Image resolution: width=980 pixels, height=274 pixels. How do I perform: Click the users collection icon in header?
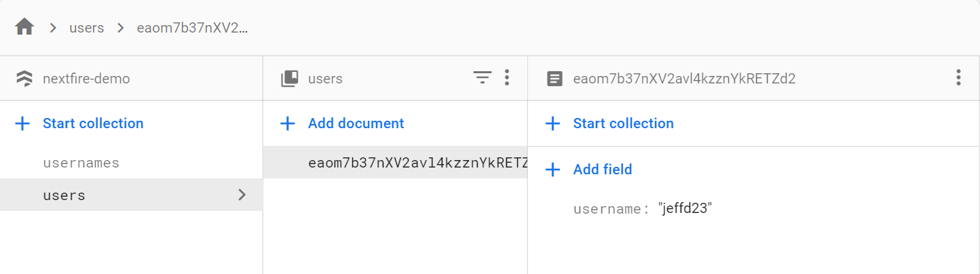point(290,79)
